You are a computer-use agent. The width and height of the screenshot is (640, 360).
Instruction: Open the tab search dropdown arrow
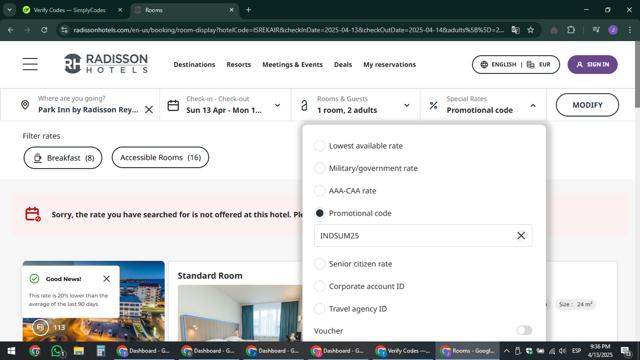click(9, 10)
